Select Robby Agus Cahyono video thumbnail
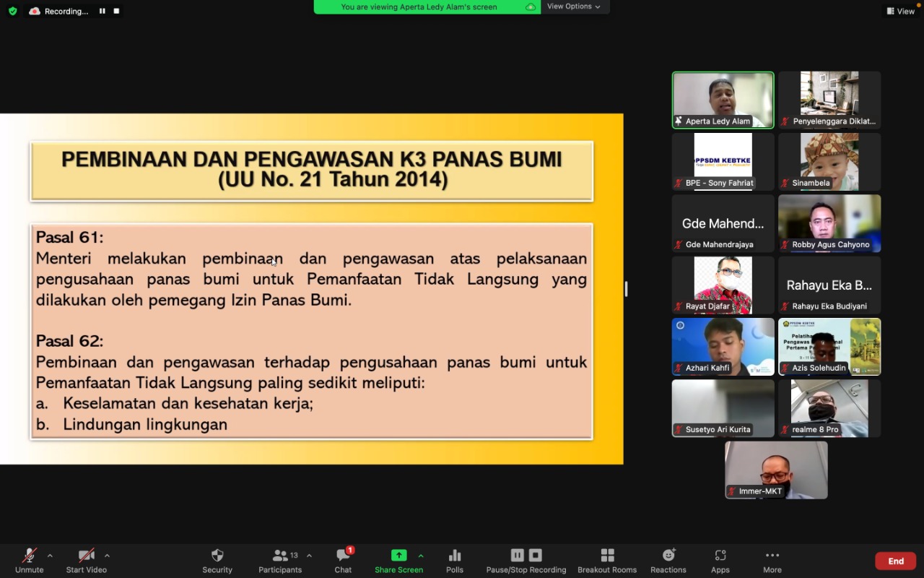This screenshot has height=578, width=924. point(829,223)
